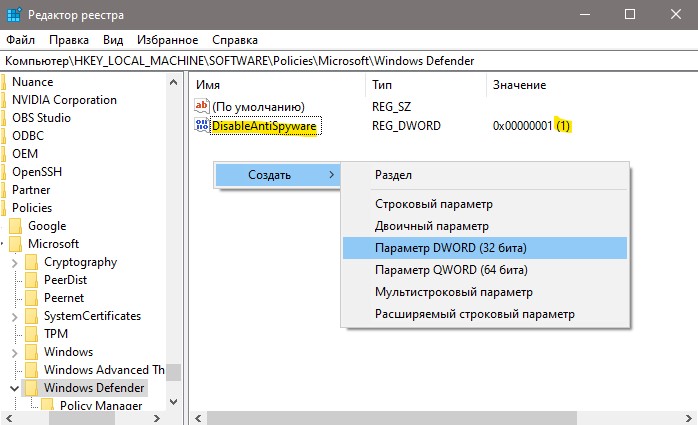Viewport: 698px width, 425px height.
Task: Click the Cryptography folder icon
Action: tap(32, 262)
